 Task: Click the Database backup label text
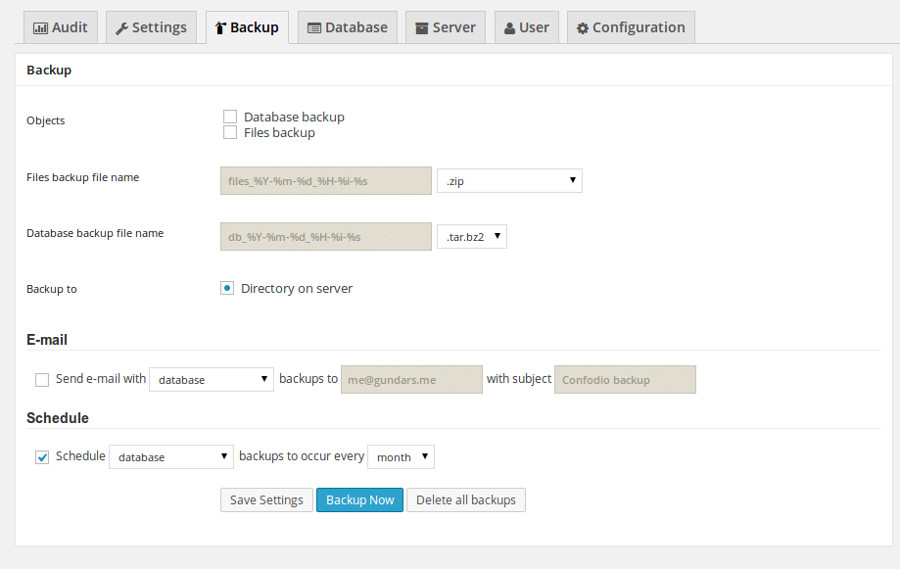294,117
